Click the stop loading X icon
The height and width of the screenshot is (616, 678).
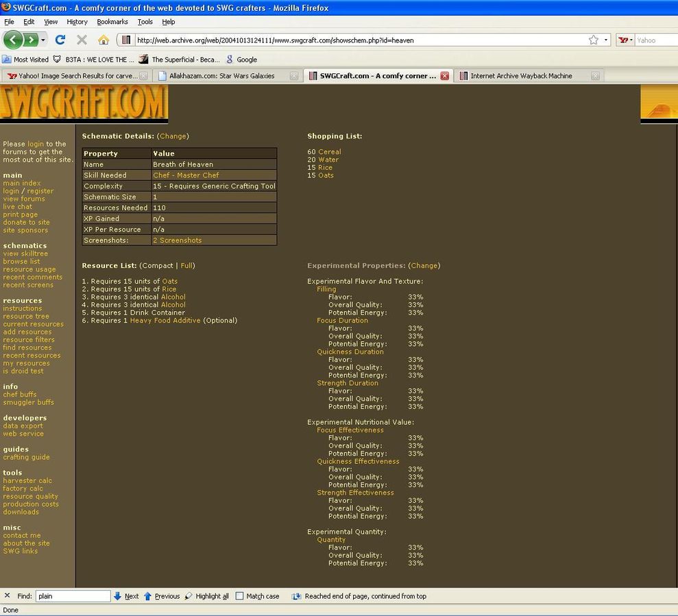coord(82,40)
